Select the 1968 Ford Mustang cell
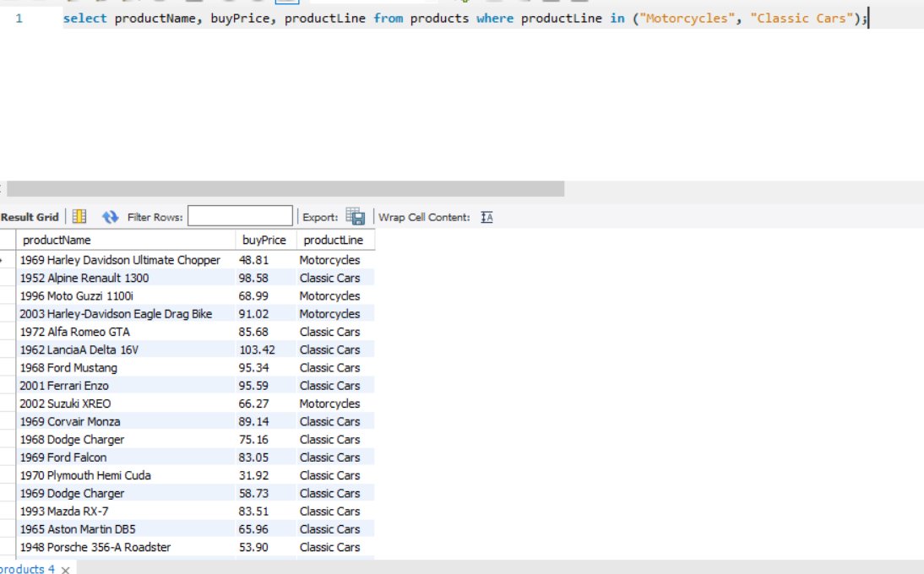This screenshot has width=924, height=574. pos(126,367)
